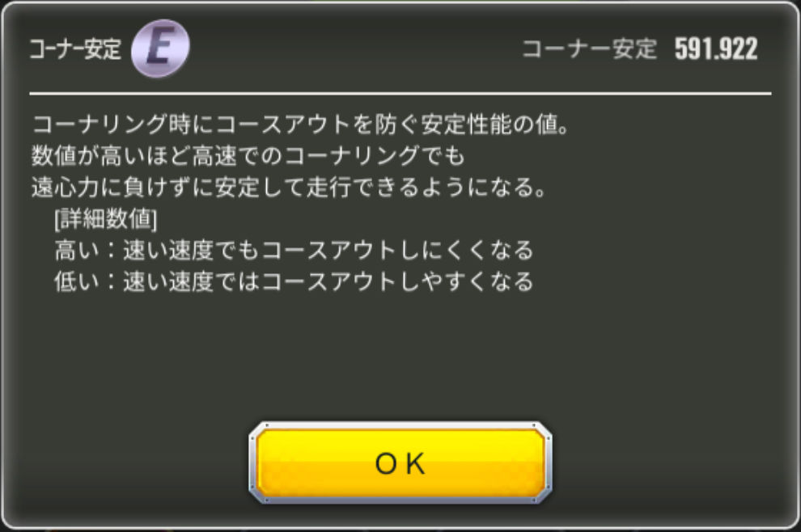The width and height of the screenshot is (801, 532).
Task: Tap the purple E rank badge
Action: tap(160, 48)
